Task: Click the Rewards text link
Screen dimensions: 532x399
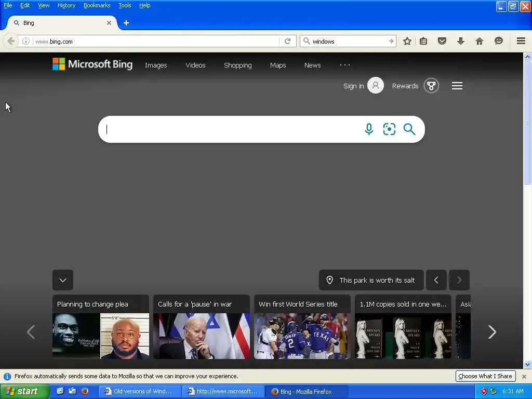Action: 405,86
